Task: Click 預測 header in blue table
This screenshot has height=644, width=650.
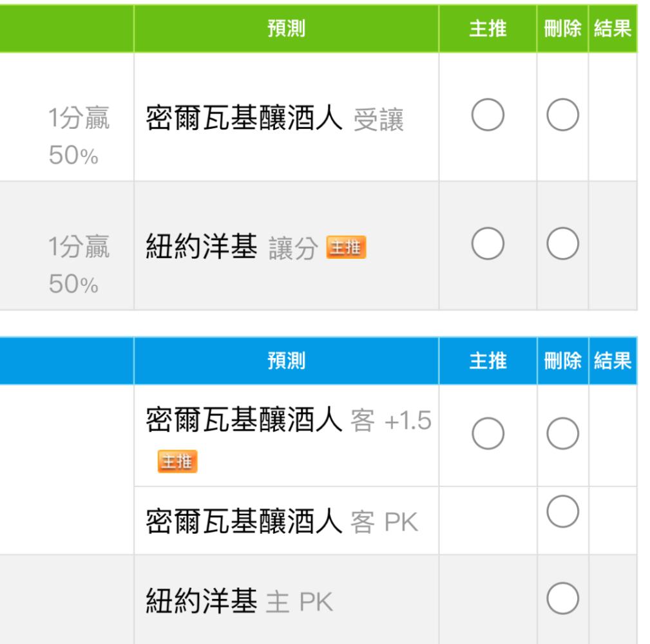Action: coord(286,361)
